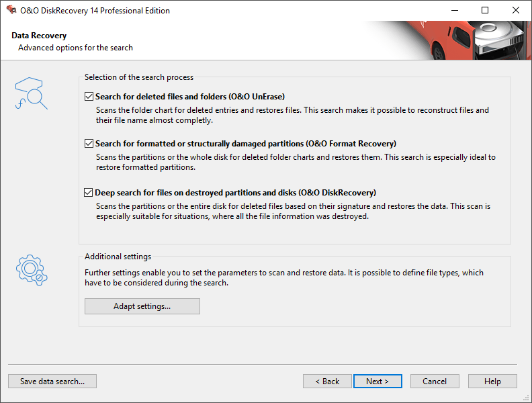Proceed with the Next button
Image resolution: width=532 pixels, height=403 pixels.
[378, 382]
